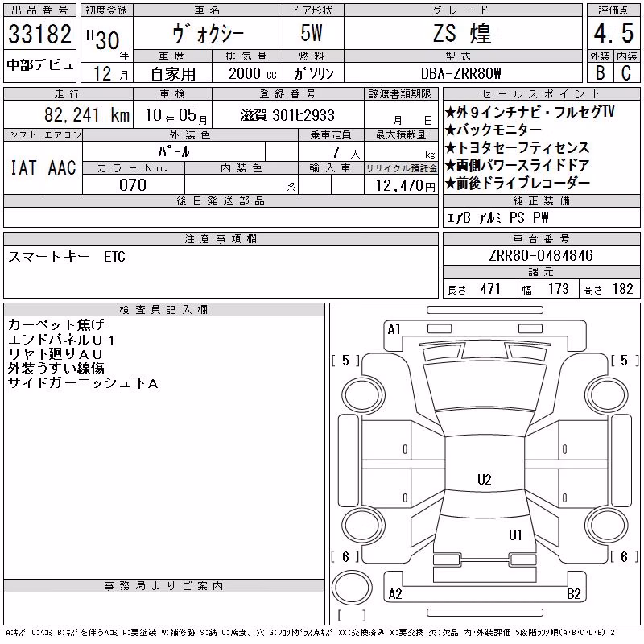
Task: Click sales point 両側パワースライドドア
Action: coord(518,165)
